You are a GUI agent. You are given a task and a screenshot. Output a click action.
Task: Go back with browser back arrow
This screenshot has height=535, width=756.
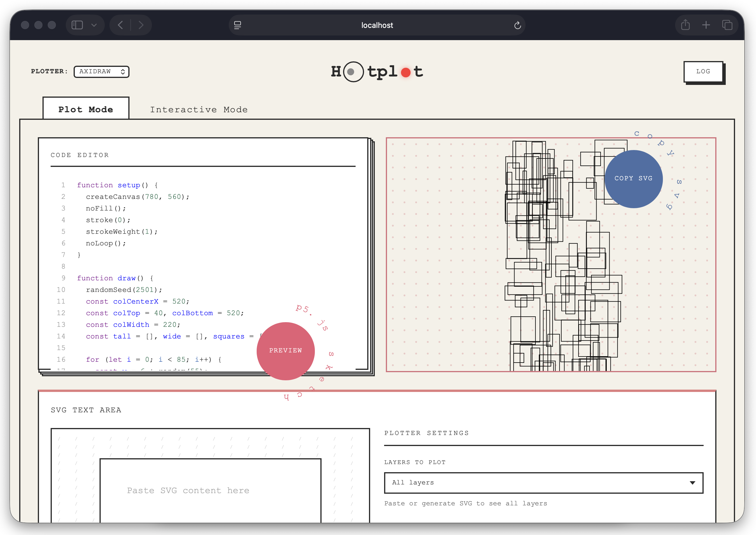[x=120, y=25]
